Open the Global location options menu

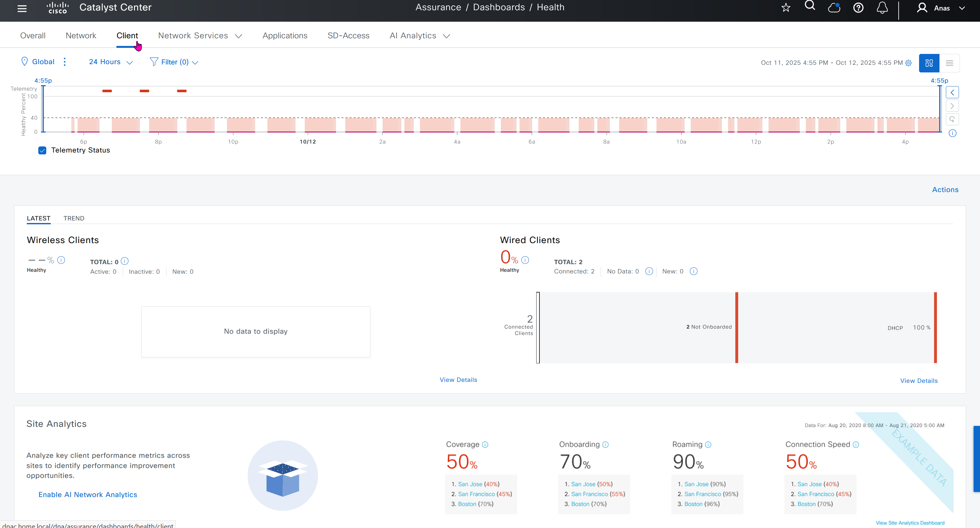tap(65, 62)
